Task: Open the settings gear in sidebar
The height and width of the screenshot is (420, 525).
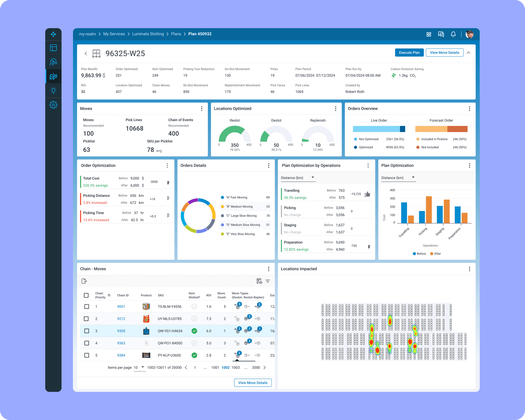Action: pos(53,105)
